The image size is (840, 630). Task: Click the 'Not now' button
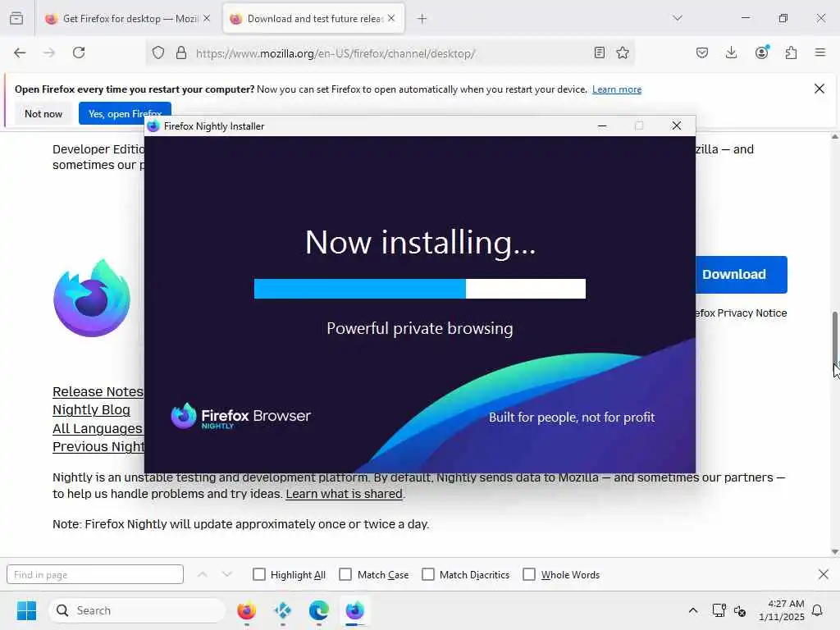pyautogui.click(x=43, y=113)
